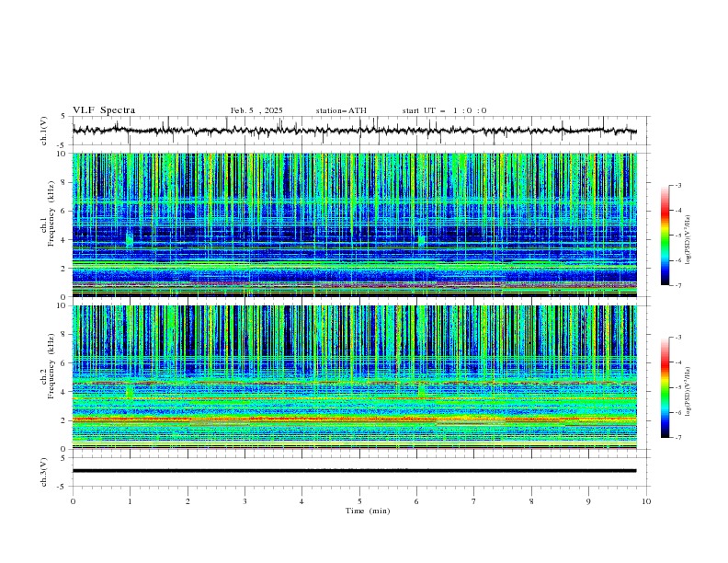Screen dimensions: 728x563
Task: Click the "station=ATH" header label
Action: (x=341, y=110)
